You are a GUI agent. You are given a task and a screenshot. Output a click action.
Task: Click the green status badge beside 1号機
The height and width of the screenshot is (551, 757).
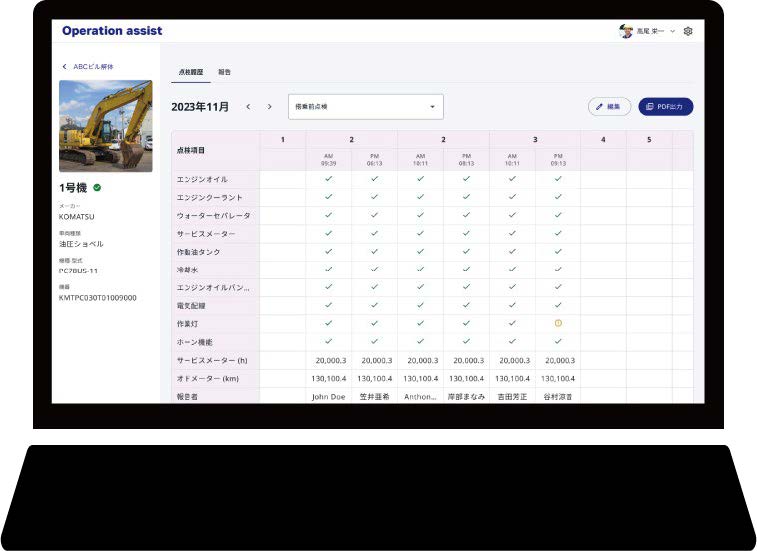pos(97,187)
